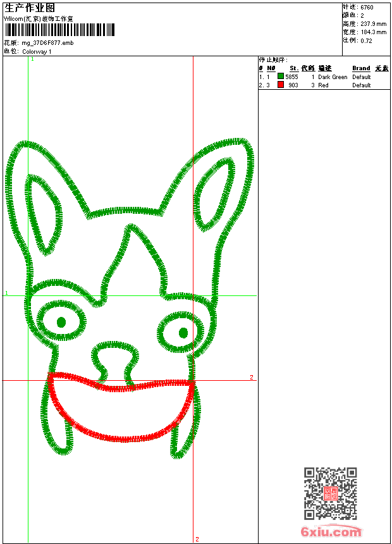392x544 pixels.
Task: Click green guide marker 1 at top
Action: pos(33,59)
